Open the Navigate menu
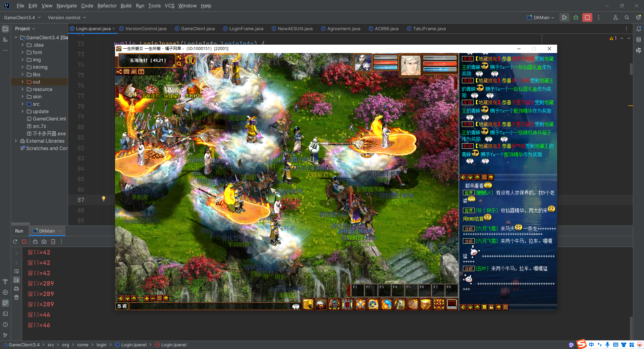 (66, 6)
